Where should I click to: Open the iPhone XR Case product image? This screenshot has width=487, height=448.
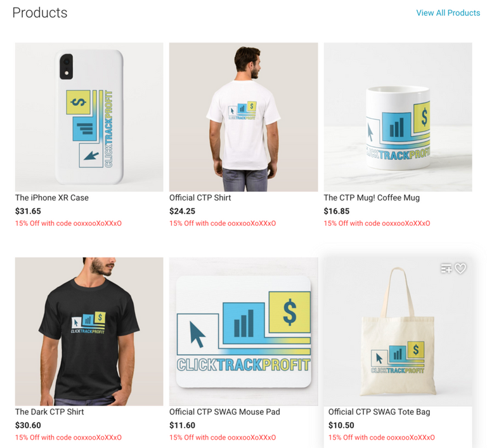[x=89, y=117]
